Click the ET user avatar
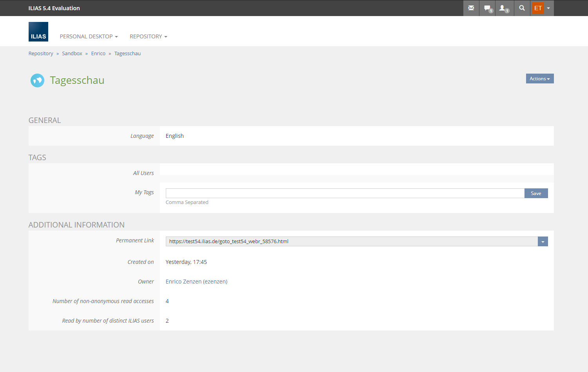This screenshot has width=588, height=372. pos(538,8)
